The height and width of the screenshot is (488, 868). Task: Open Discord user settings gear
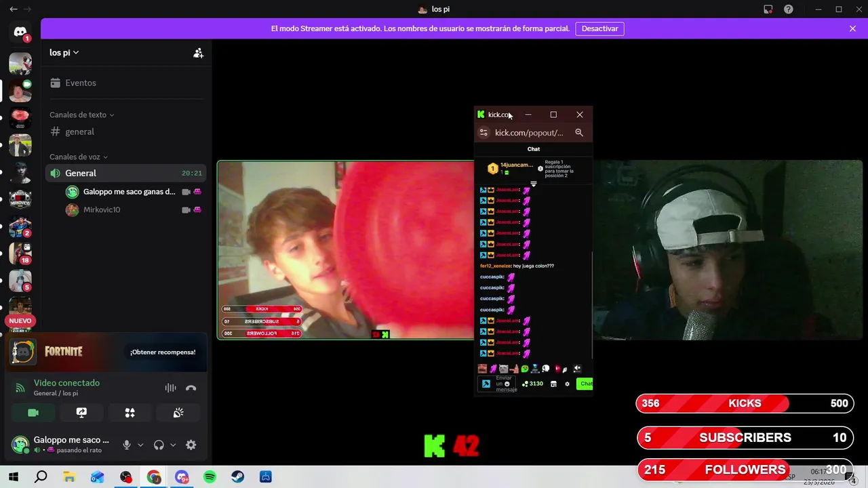click(x=191, y=445)
